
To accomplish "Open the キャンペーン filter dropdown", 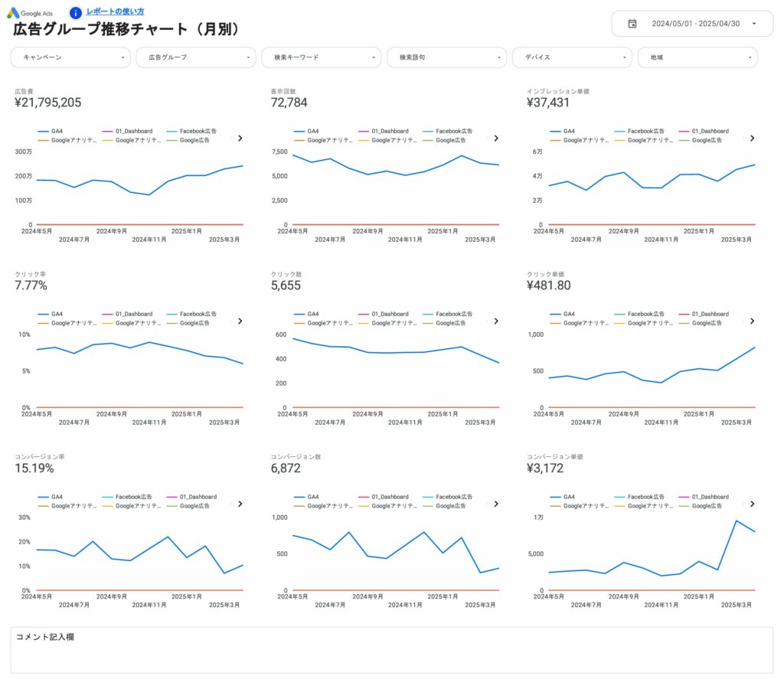I will pos(70,57).
